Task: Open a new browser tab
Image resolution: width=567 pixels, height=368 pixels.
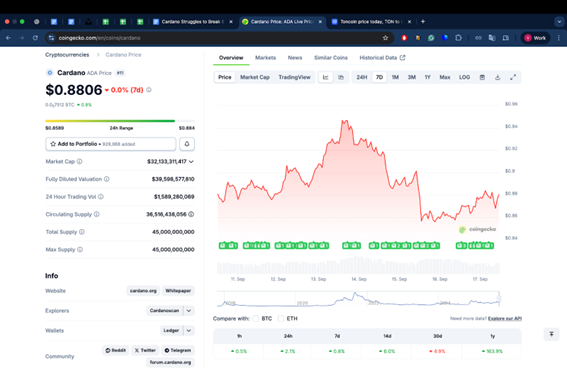Action: tap(423, 22)
